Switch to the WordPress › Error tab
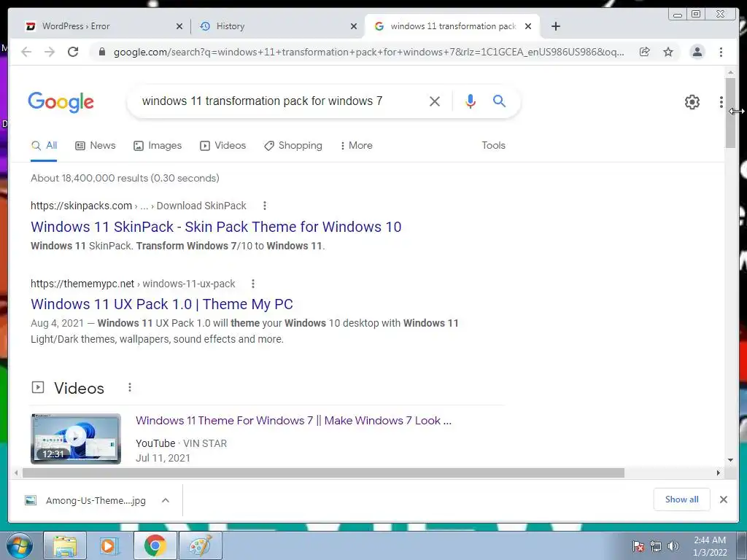 click(100, 26)
